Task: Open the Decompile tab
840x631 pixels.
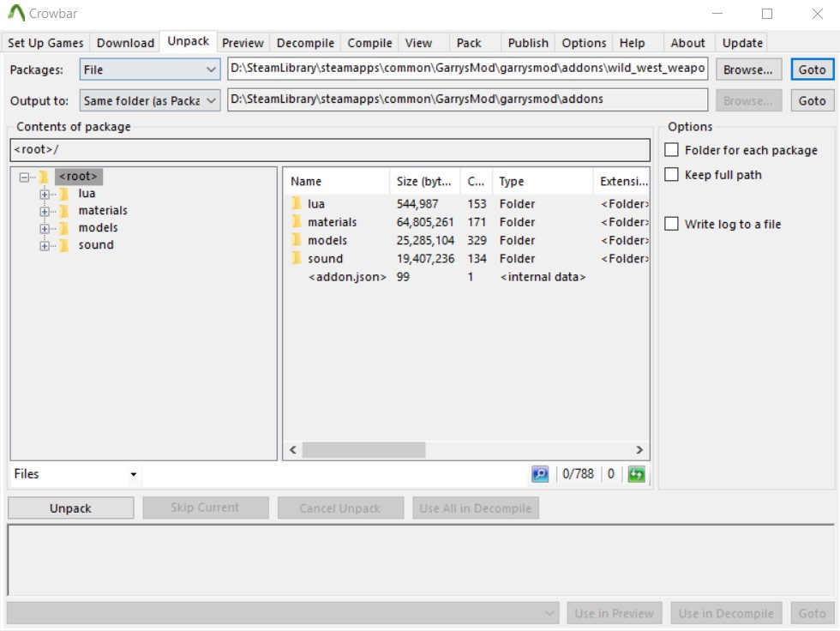Action: [305, 43]
